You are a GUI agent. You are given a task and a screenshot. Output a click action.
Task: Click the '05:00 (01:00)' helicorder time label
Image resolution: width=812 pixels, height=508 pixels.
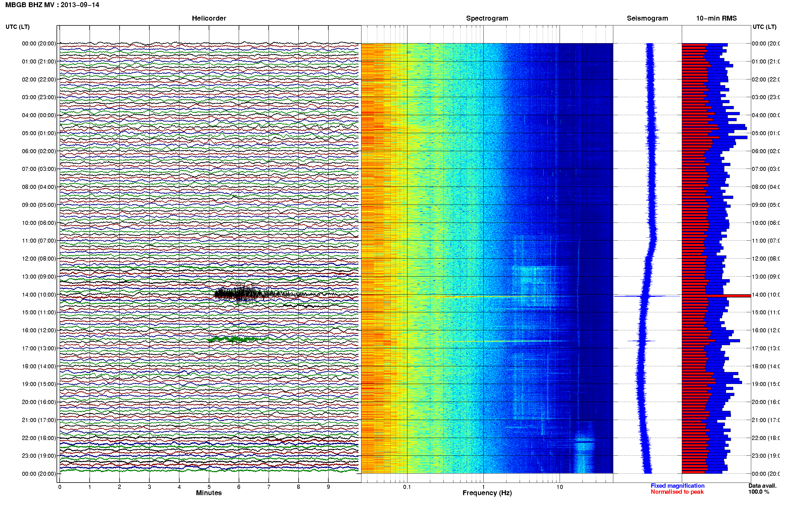point(39,133)
